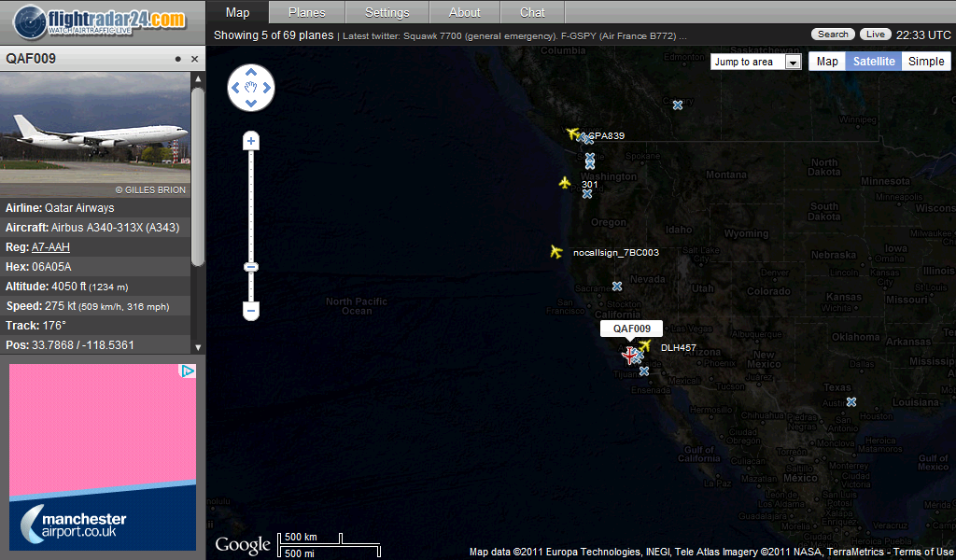Click the AdChoices icon on the advertisement
The image size is (956, 560).
[x=189, y=371]
